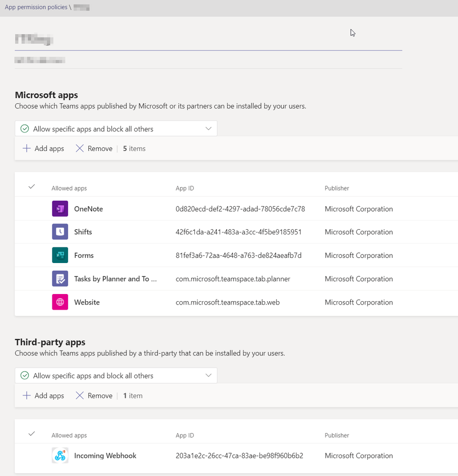The height and width of the screenshot is (476, 458).
Task: Select the Forms row name
Action: [x=84, y=255]
